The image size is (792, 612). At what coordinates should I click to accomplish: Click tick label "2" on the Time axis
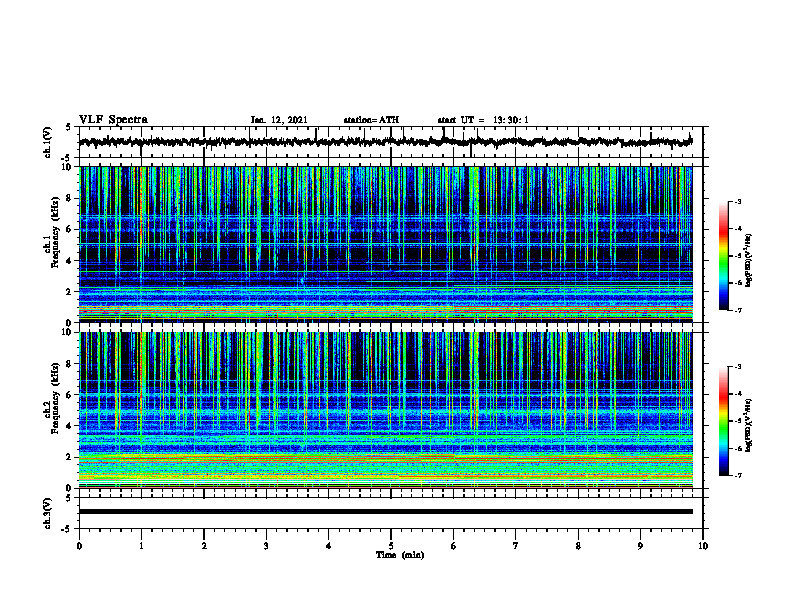pyautogui.click(x=204, y=546)
